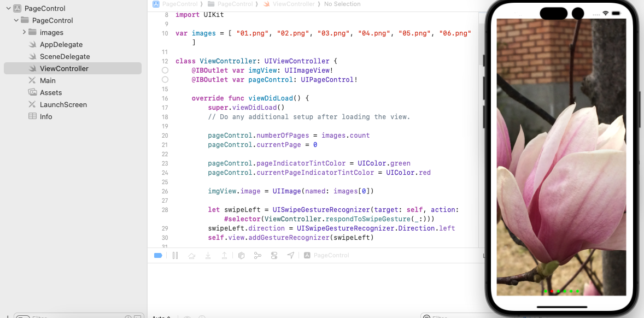Click line number 16 in the gutter
Image resolution: width=644 pixels, height=318 pixels.
165,98
